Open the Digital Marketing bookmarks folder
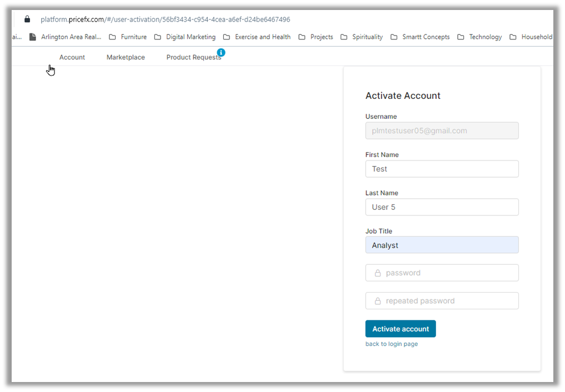The width and height of the screenshot is (565, 392). 184,37
